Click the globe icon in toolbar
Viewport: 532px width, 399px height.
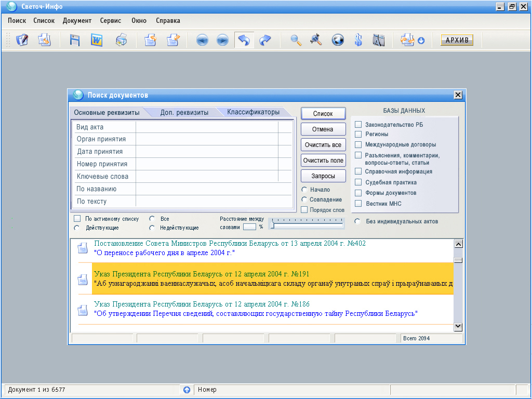338,41
